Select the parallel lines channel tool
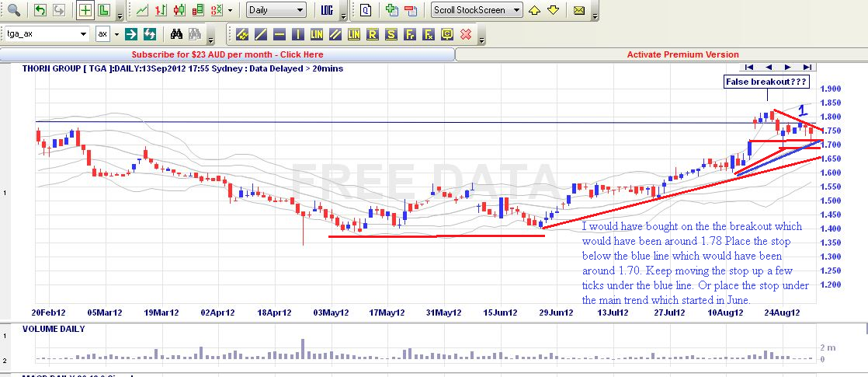Viewport: 868px width, 377px height. coord(335,34)
